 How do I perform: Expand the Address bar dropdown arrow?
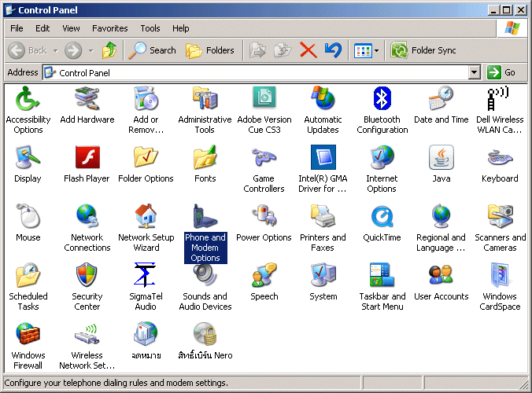coord(475,72)
